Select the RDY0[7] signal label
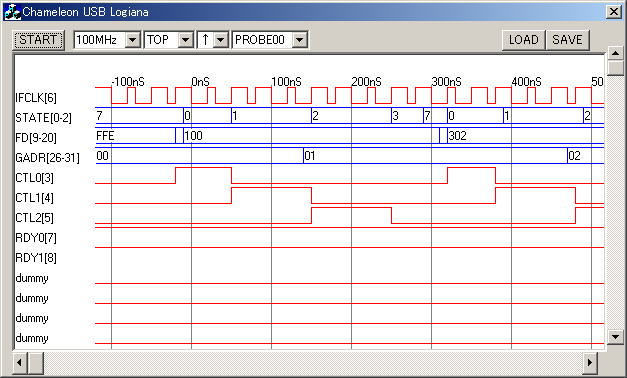 36,238
